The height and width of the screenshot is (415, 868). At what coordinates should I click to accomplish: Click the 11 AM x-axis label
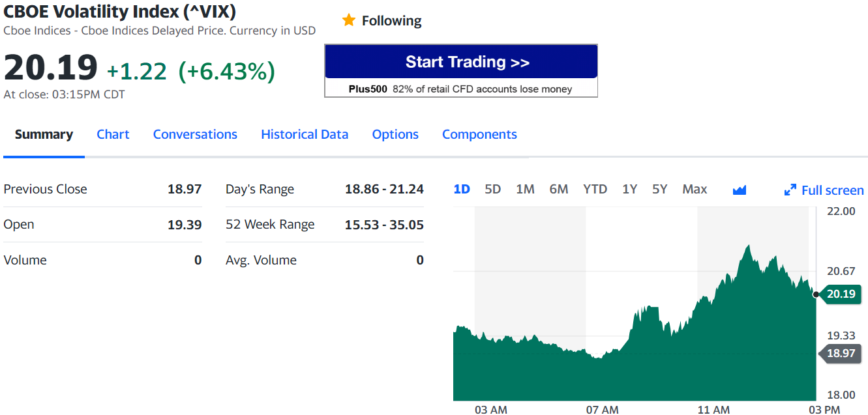[x=713, y=410]
